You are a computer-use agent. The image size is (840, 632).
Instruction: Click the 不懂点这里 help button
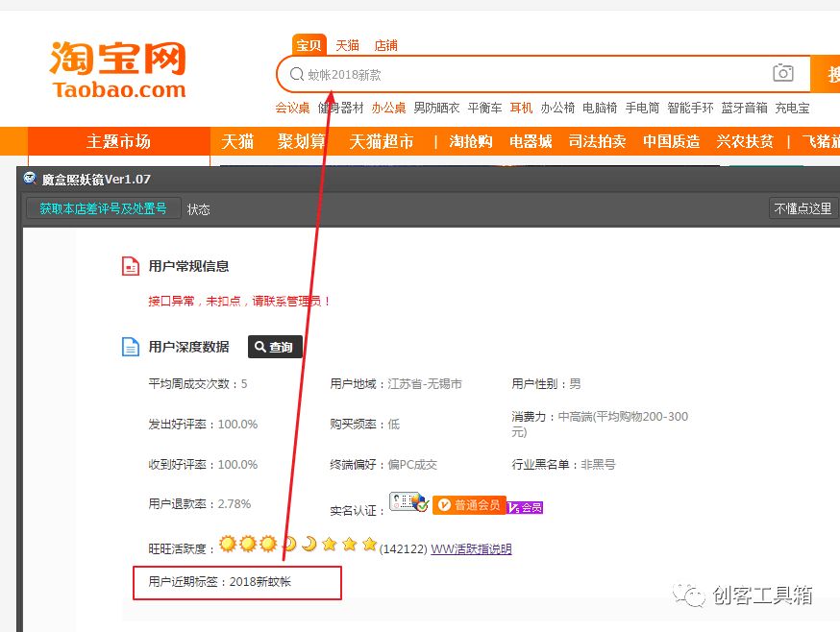(803, 208)
